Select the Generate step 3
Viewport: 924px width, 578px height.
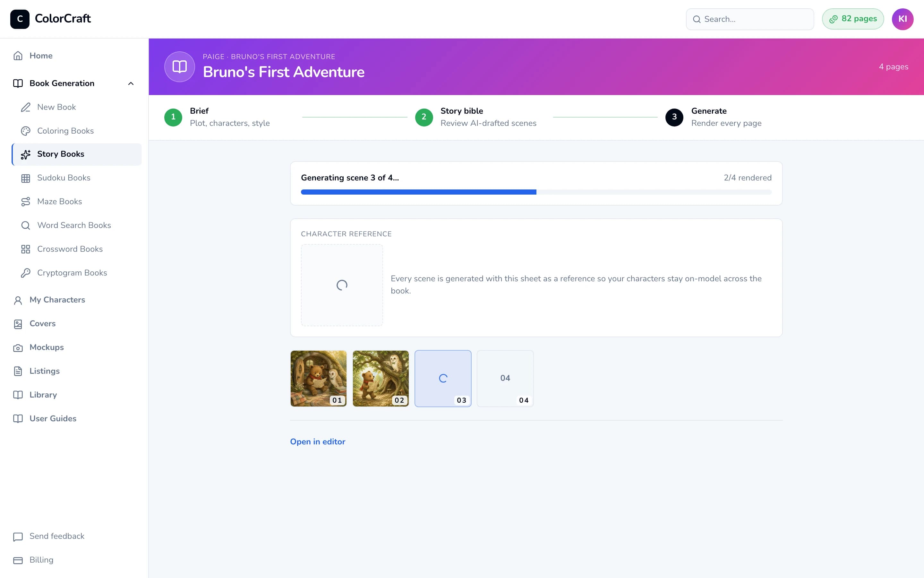pos(713,117)
